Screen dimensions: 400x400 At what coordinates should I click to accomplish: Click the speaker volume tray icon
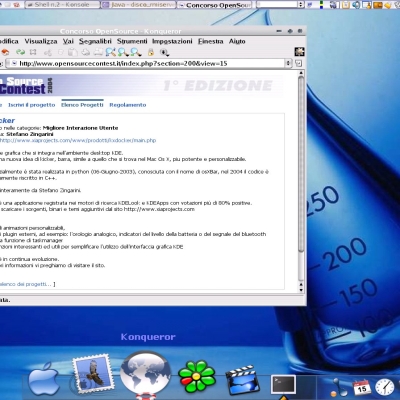(357, 5)
